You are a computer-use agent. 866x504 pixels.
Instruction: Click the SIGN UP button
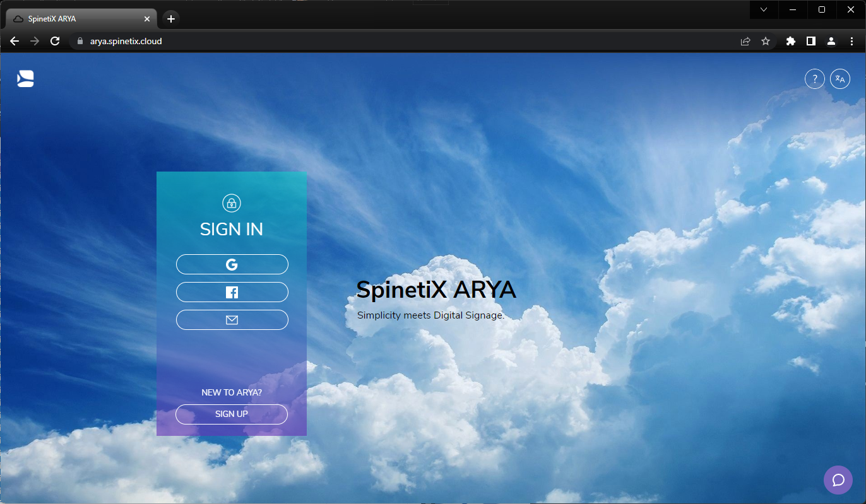(x=232, y=414)
